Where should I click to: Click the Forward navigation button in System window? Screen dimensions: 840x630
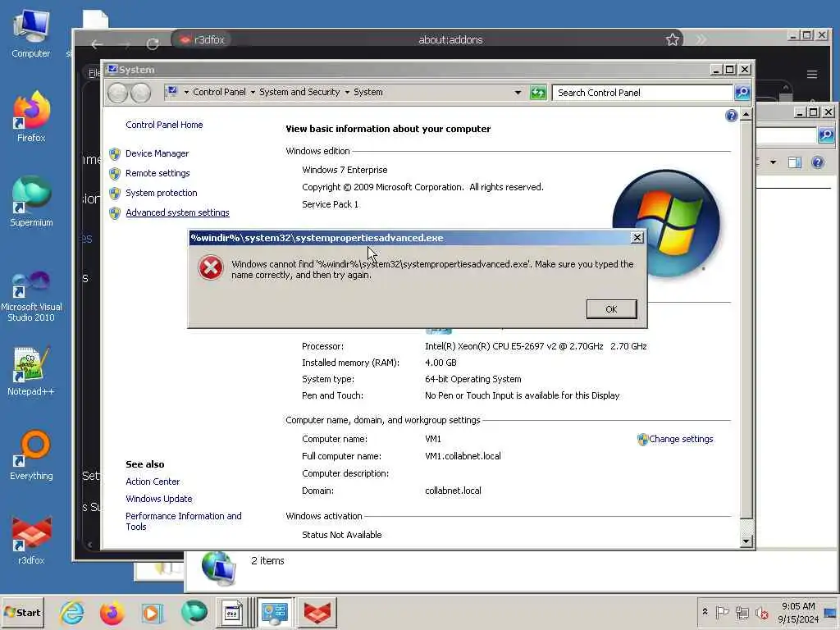(140, 93)
